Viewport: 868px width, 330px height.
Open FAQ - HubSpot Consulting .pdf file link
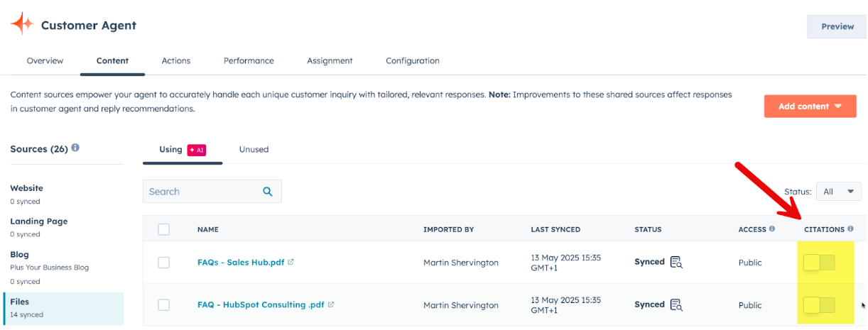tap(261, 305)
